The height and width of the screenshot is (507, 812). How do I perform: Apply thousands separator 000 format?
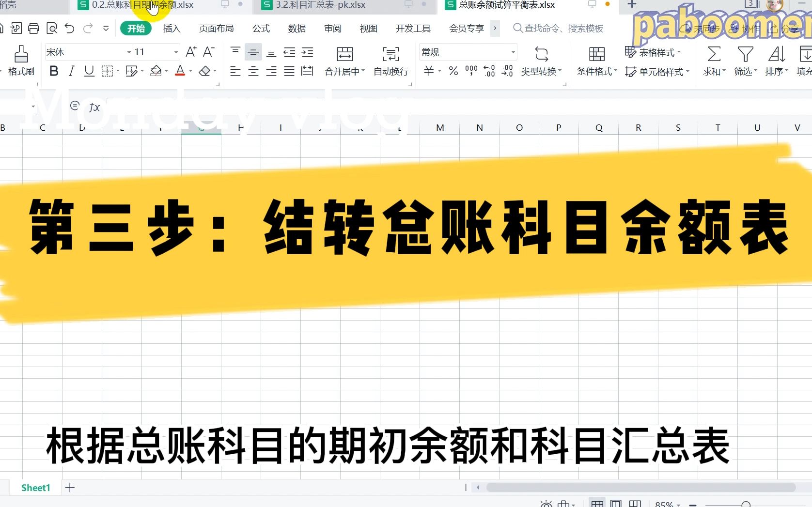[471, 71]
